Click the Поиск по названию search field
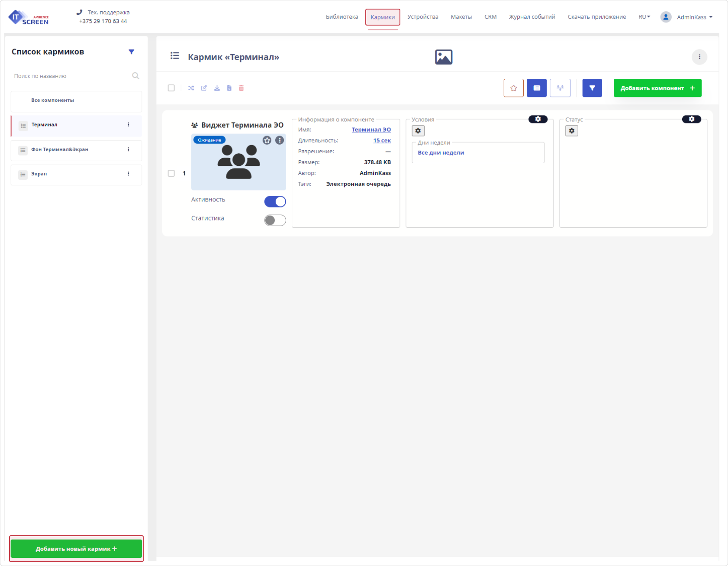The height and width of the screenshot is (566, 728). [x=71, y=76]
